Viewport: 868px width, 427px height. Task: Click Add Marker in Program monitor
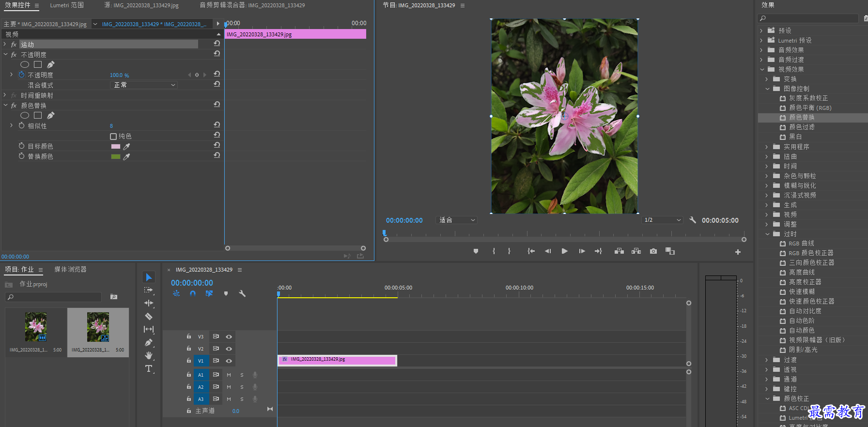[x=476, y=251]
